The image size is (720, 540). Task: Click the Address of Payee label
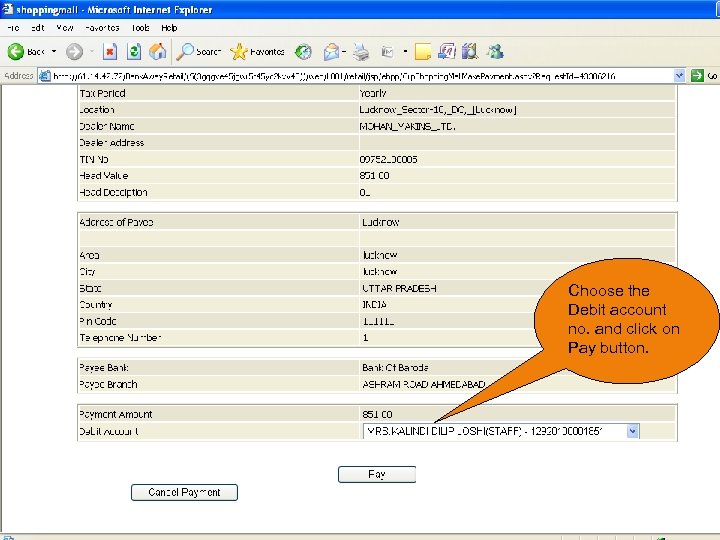pos(116,222)
